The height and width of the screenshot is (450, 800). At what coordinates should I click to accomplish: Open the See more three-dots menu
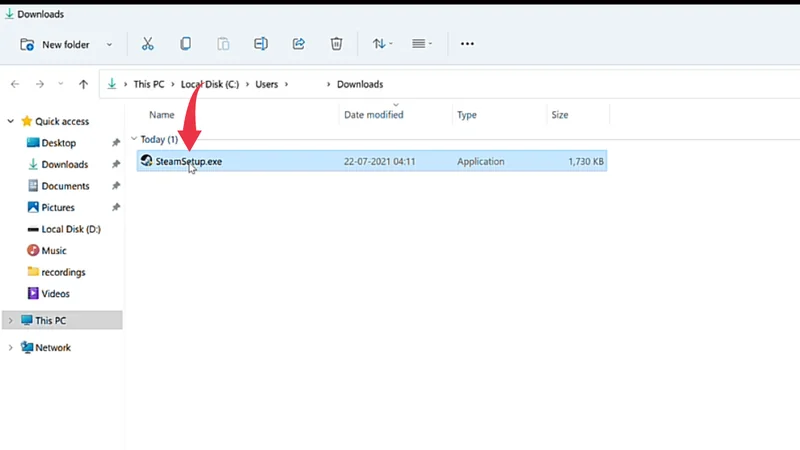click(467, 44)
